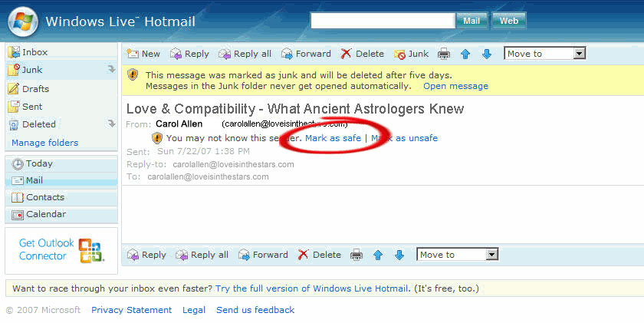Switch to the Mail section

pos(62,180)
